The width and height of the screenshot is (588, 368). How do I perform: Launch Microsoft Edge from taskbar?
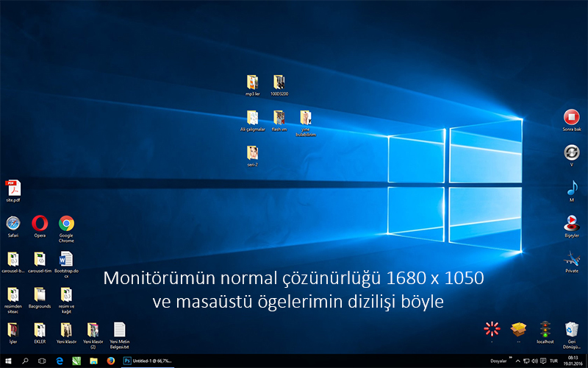pos(60,361)
